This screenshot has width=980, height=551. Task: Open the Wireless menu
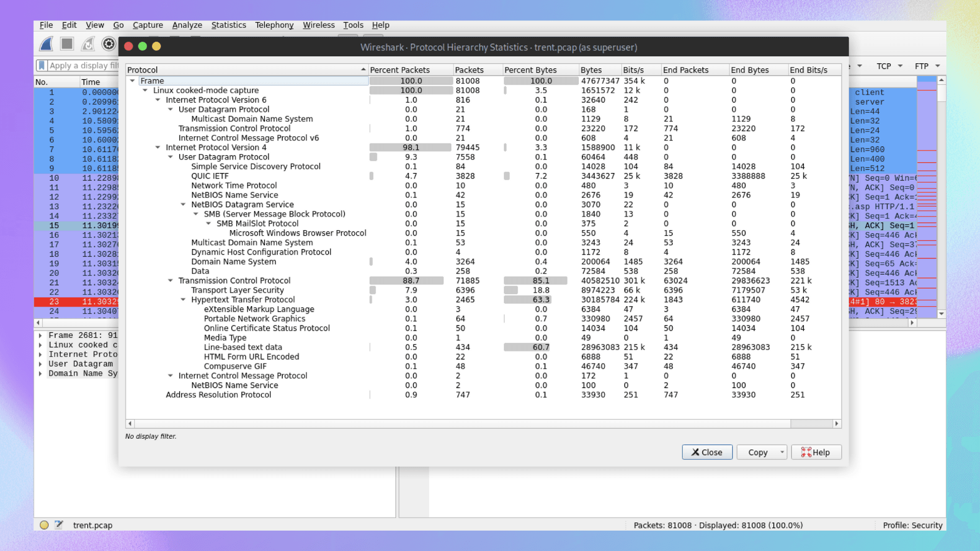(x=319, y=25)
